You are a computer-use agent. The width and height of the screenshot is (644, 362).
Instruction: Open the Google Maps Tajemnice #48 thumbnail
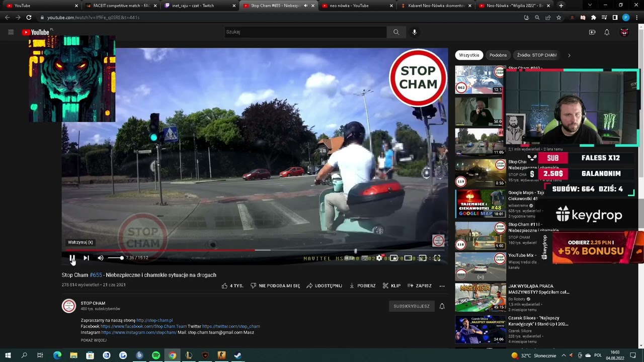pos(480,203)
